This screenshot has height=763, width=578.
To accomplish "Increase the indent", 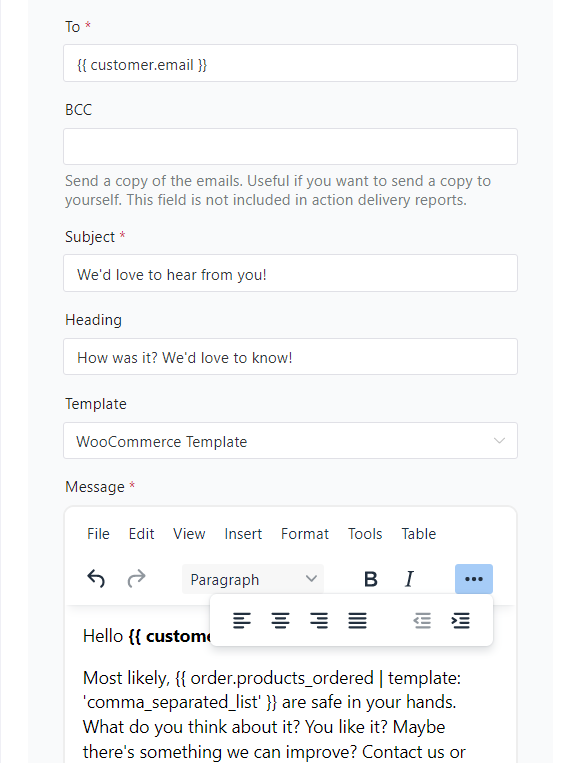I will pyautogui.click(x=460, y=620).
